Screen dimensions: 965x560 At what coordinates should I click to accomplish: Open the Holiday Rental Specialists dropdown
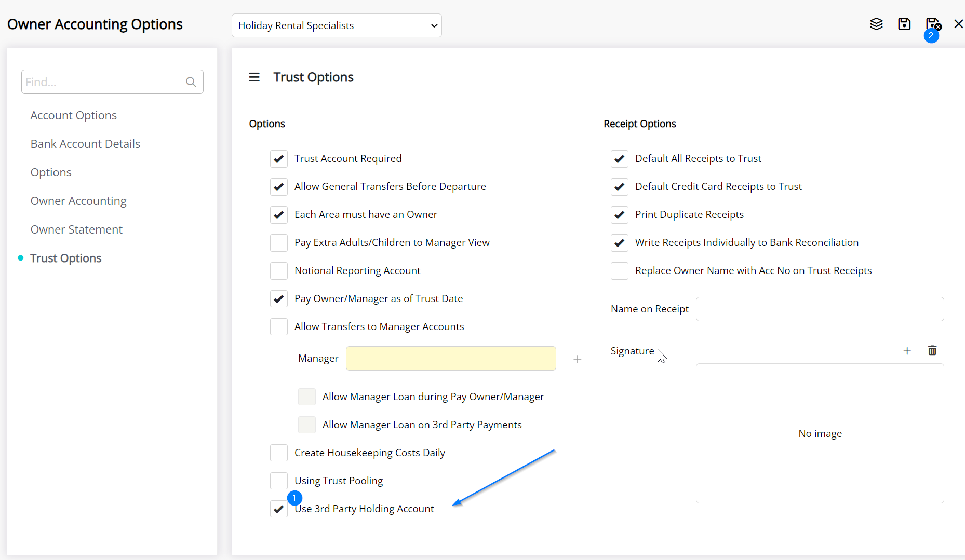[337, 25]
